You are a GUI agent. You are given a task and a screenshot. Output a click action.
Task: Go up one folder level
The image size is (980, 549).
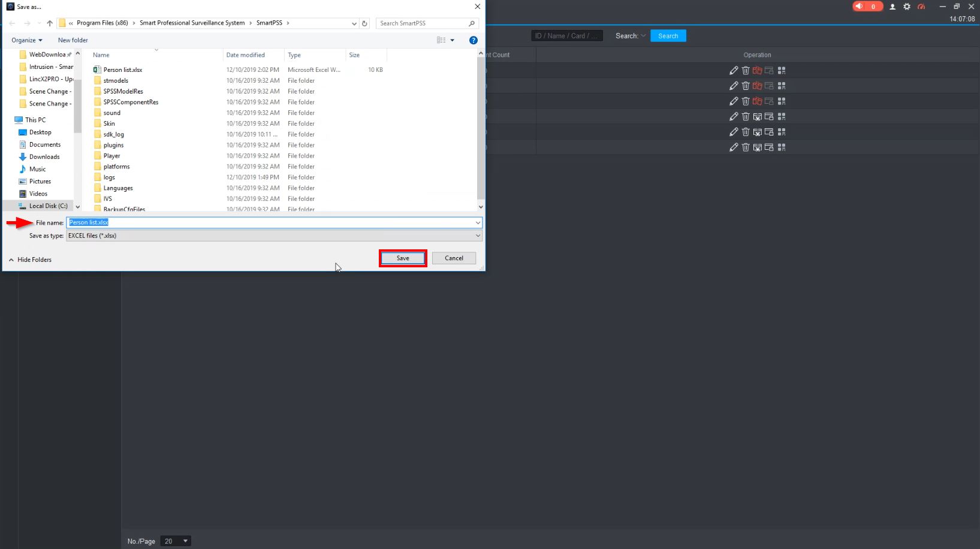coord(50,23)
